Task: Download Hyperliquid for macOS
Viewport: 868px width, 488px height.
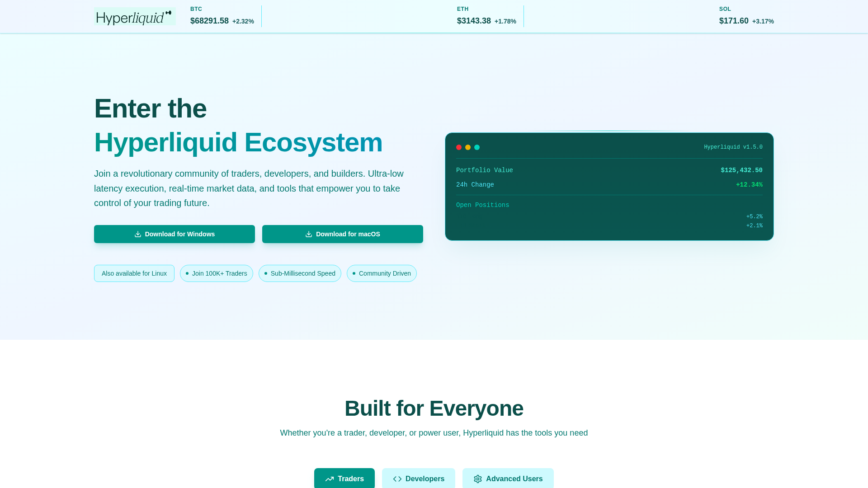Action: click(x=343, y=234)
